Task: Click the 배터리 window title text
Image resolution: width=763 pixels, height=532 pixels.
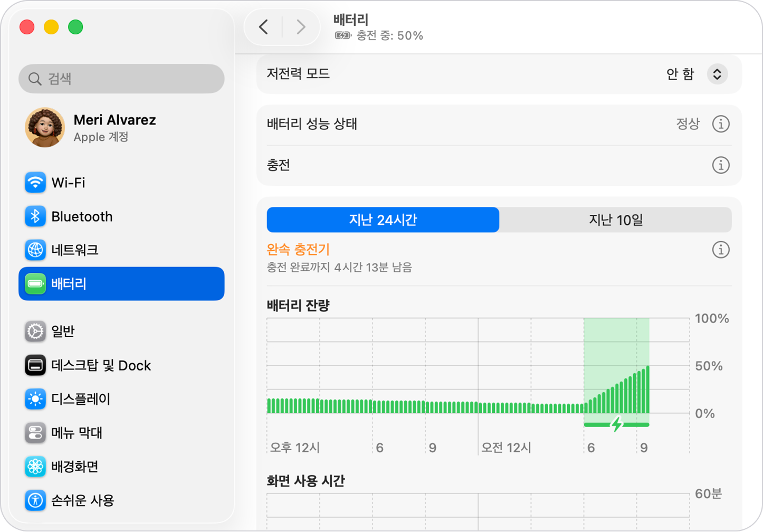Action: click(x=351, y=20)
